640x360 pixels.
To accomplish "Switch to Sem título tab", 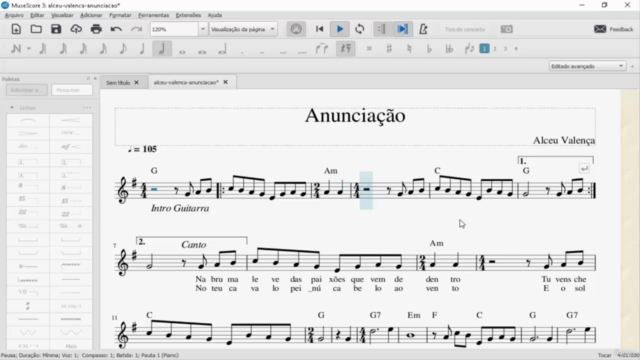I will pyautogui.click(x=118, y=82).
